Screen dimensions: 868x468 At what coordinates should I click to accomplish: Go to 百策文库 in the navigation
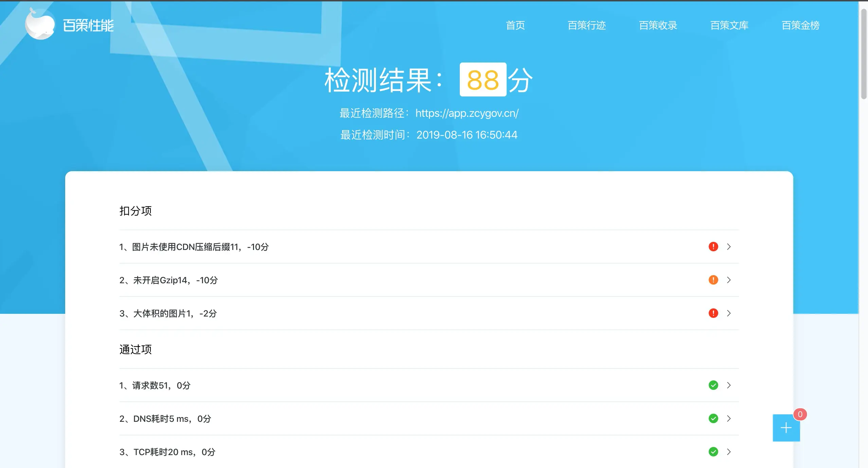[729, 25]
